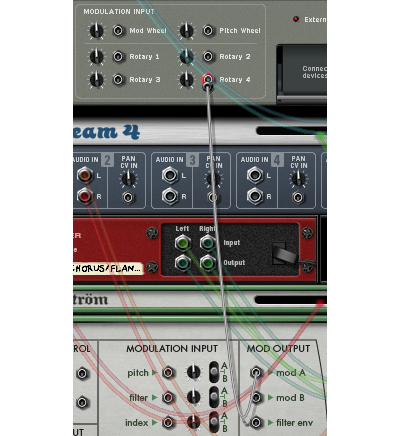Click the Rotary 3 trim knob
The width and height of the screenshot is (400, 436).
pyautogui.click(x=96, y=80)
